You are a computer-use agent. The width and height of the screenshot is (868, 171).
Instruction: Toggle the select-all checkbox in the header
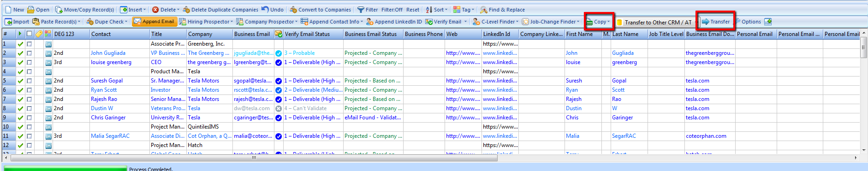[30, 34]
